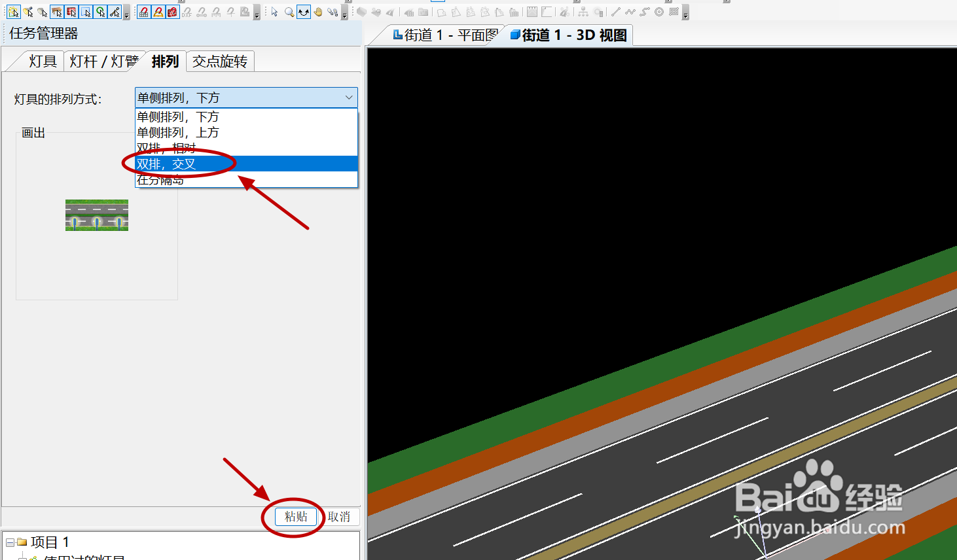Click the 任务管理器 panel title

44,33
